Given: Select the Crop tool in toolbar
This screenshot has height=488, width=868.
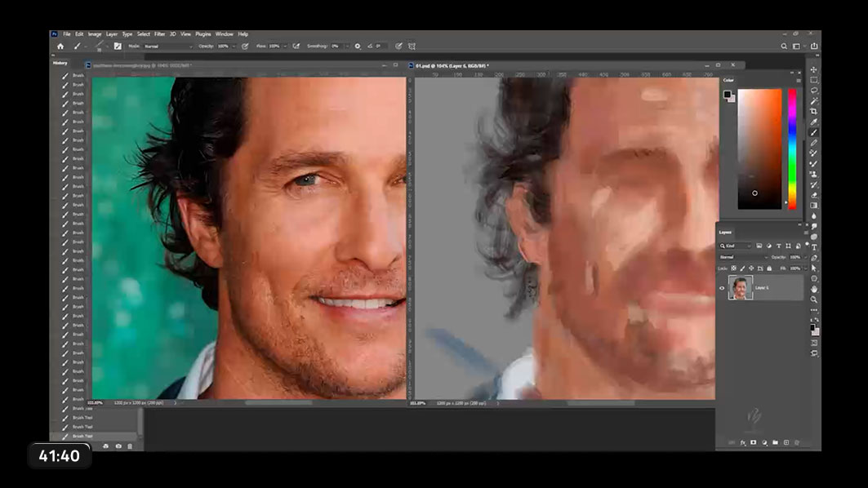Looking at the screenshot, I should click(x=813, y=111).
